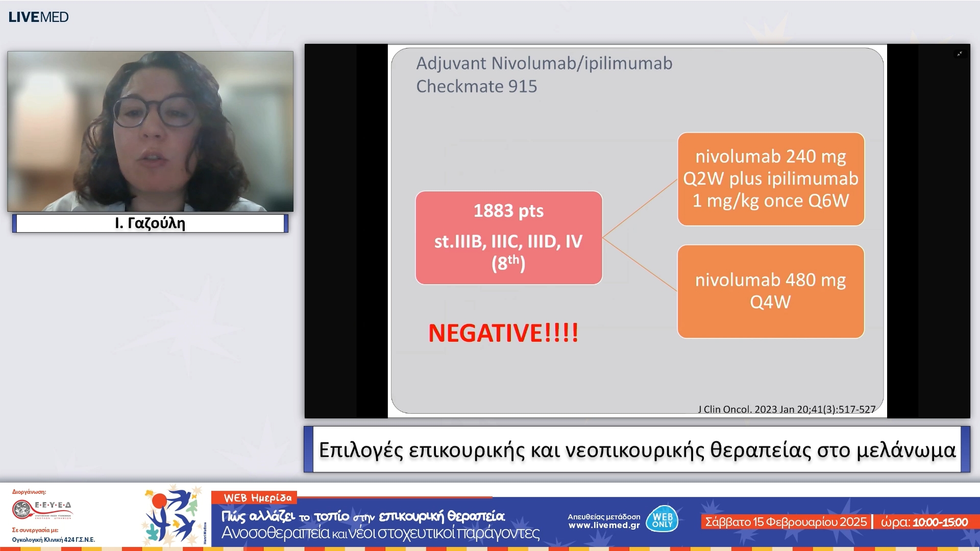
Task: Click the Ανοσοθεραπεία και νέοι στοχευτικοί παράγοντες subtitle
Action: tap(380, 533)
